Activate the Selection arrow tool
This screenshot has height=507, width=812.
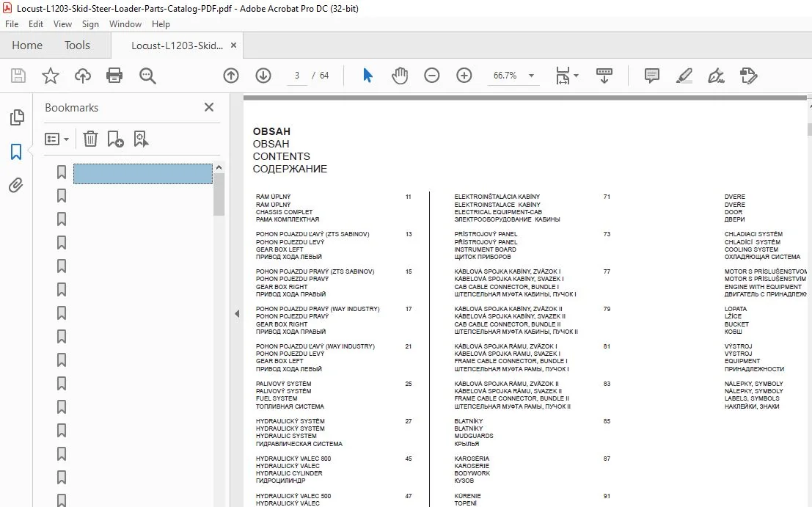(367, 76)
